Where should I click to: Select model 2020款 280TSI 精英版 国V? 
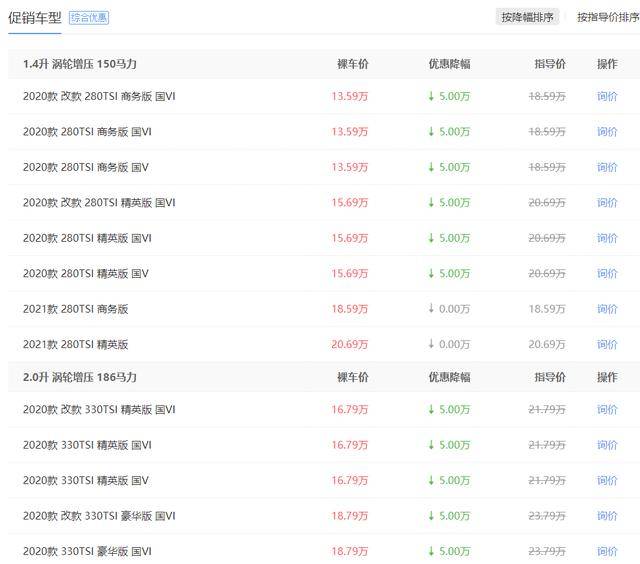(x=86, y=273)
